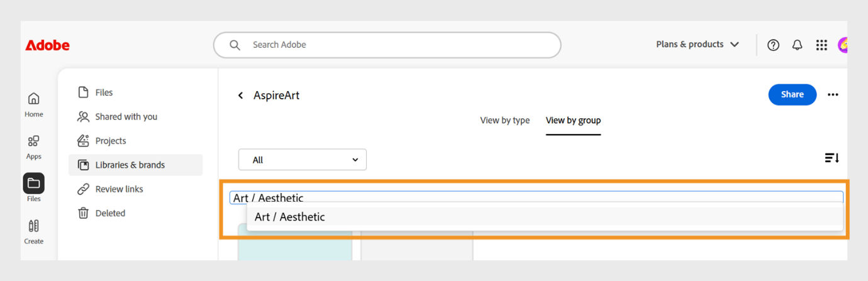868x281 pixels.
Task: Open the more options ellipsis menu
Action: pyautogui.click(x=833, y=95)
